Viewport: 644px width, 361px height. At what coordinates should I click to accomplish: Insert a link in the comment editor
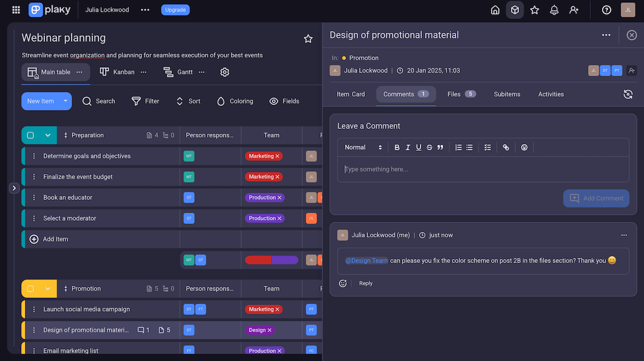pos(506,147)
